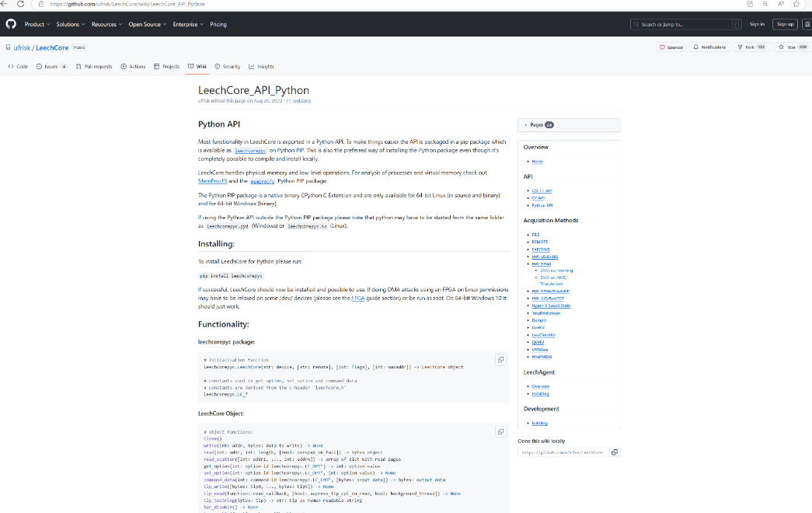The height and width of the screenshot is (513, 812).
Task: Switch to the Code tab
Action: [x=18, y=66]
